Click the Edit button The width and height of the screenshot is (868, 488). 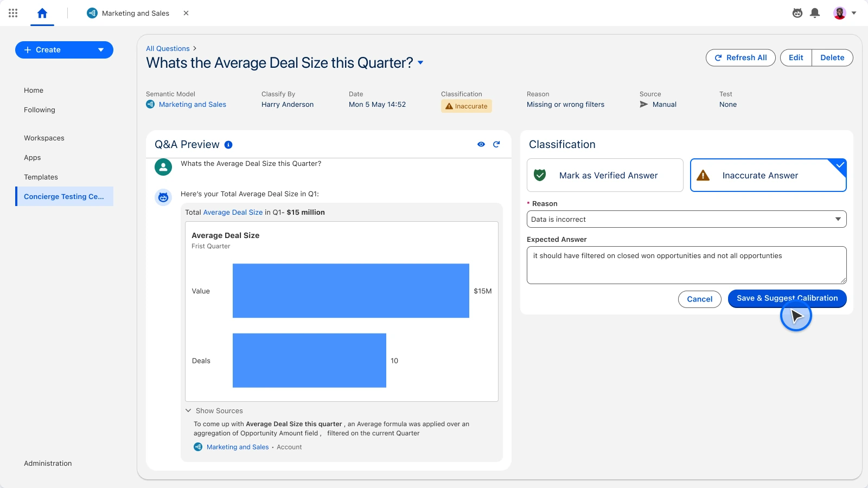tap(796, 57)
